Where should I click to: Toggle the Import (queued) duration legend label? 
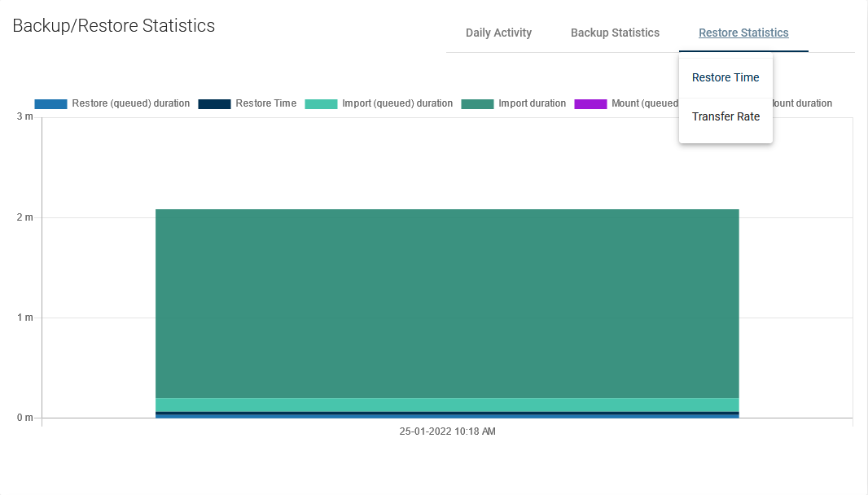click(397, 104)
